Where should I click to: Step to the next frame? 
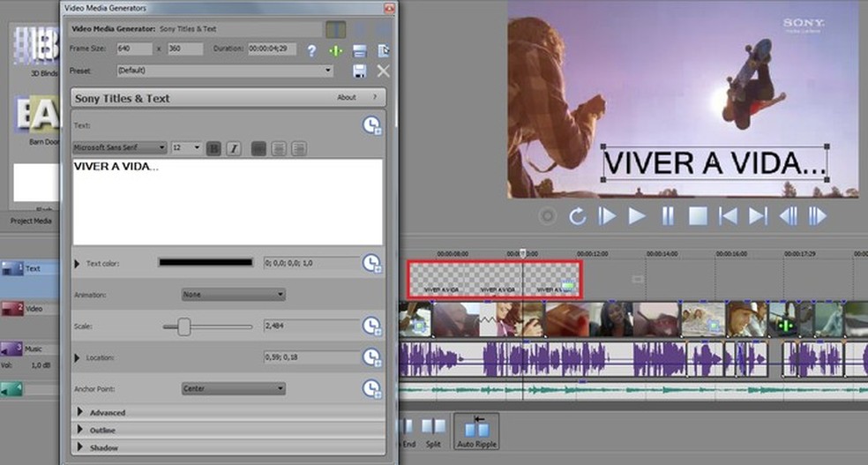point(818,216)
